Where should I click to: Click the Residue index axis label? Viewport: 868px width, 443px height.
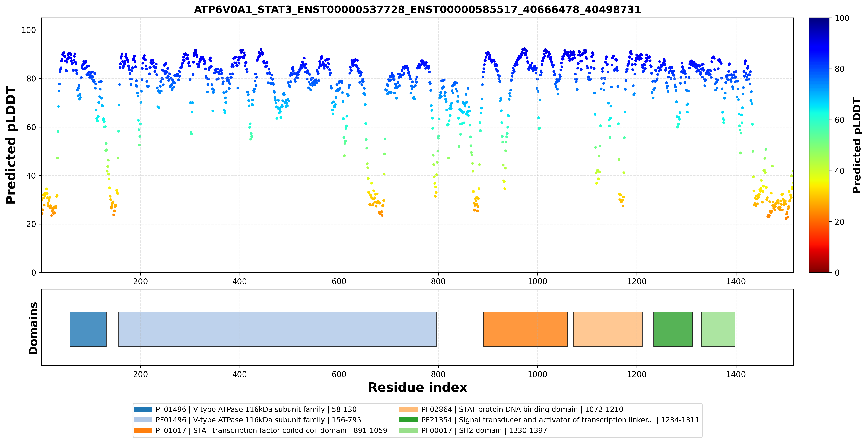click(x=418, y=387)
